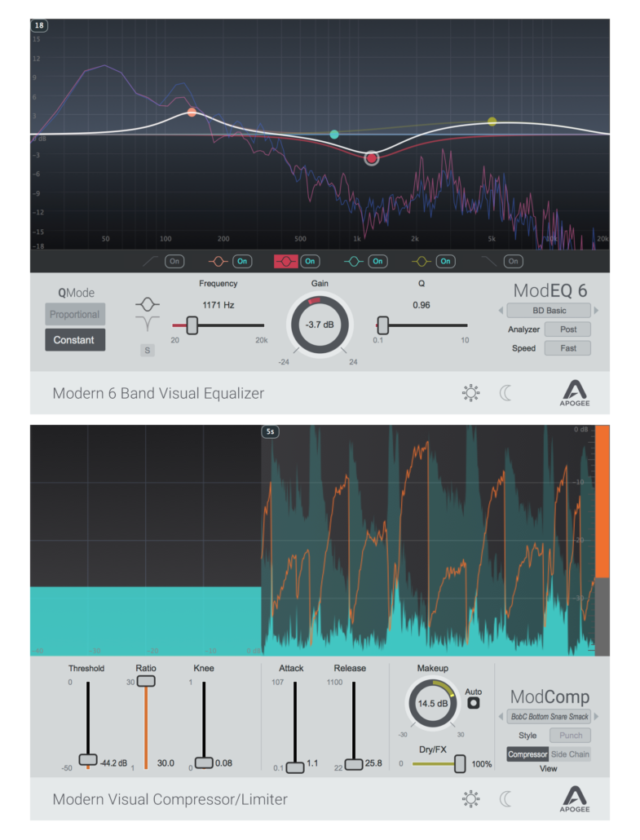Open the BD Basic preset menu
This screenshot has width=640, height=840.
point(549,310)
